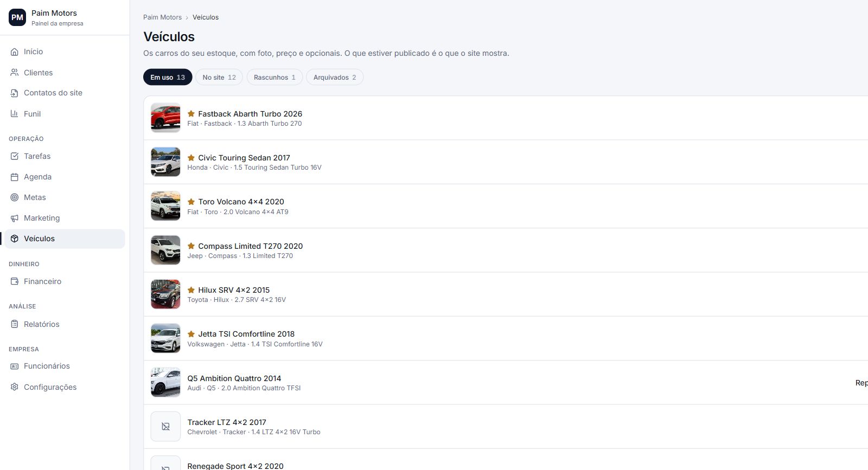Toggle the star on Compass Limited T270 2020

[191, 246]
